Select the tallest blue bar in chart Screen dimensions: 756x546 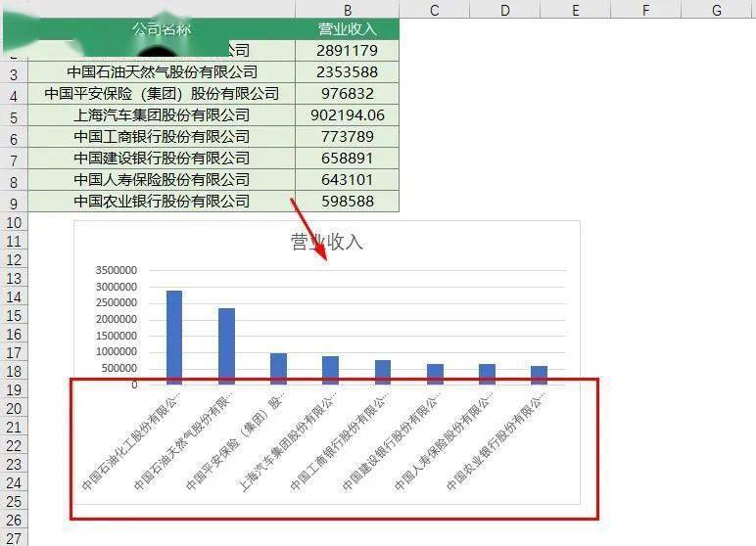pos(174,338)
